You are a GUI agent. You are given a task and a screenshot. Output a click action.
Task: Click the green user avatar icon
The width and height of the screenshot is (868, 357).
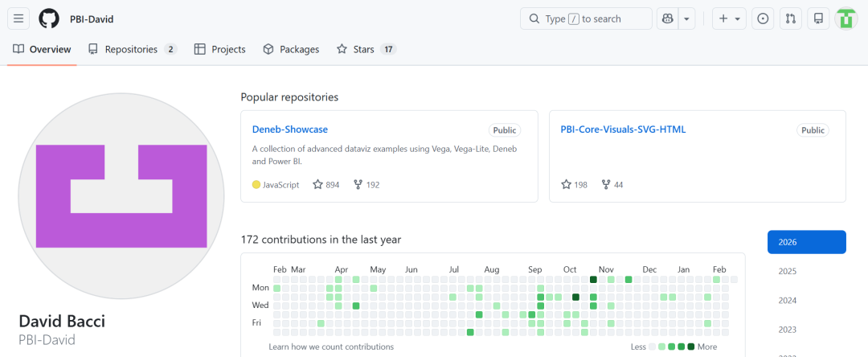tap(846, 18)
